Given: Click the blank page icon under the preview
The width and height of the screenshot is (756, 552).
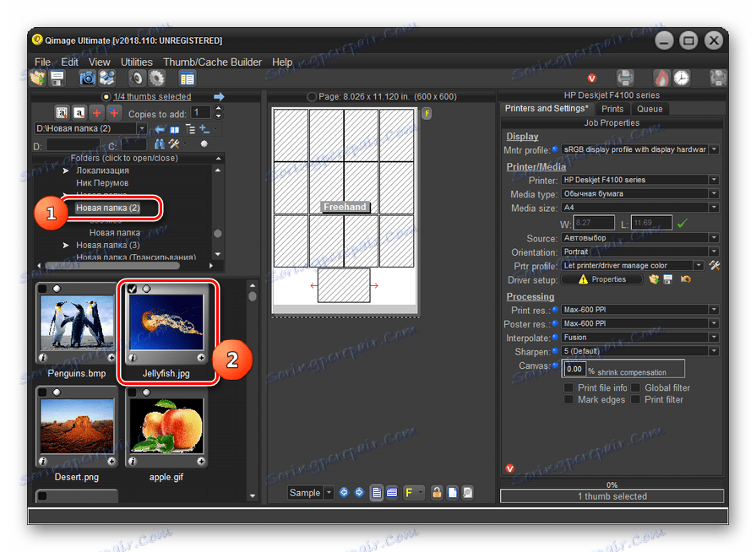Looking at the screenshot, I should 452,492.
